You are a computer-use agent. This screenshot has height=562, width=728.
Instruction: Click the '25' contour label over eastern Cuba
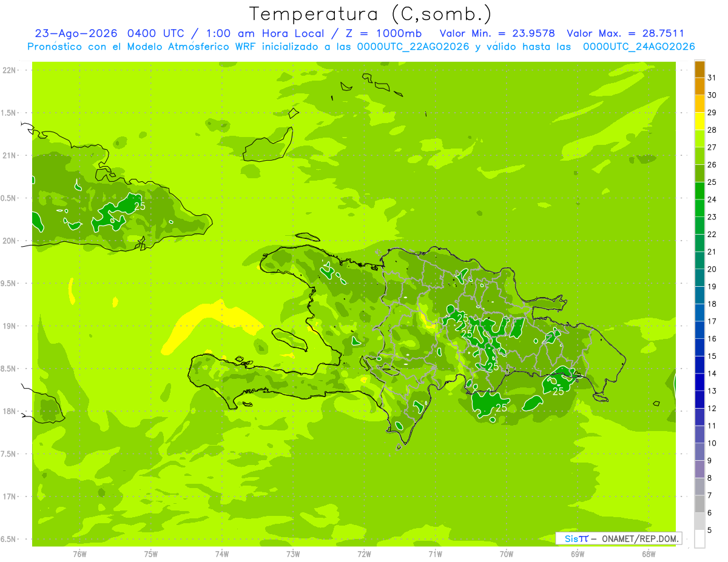click(140, 206)
